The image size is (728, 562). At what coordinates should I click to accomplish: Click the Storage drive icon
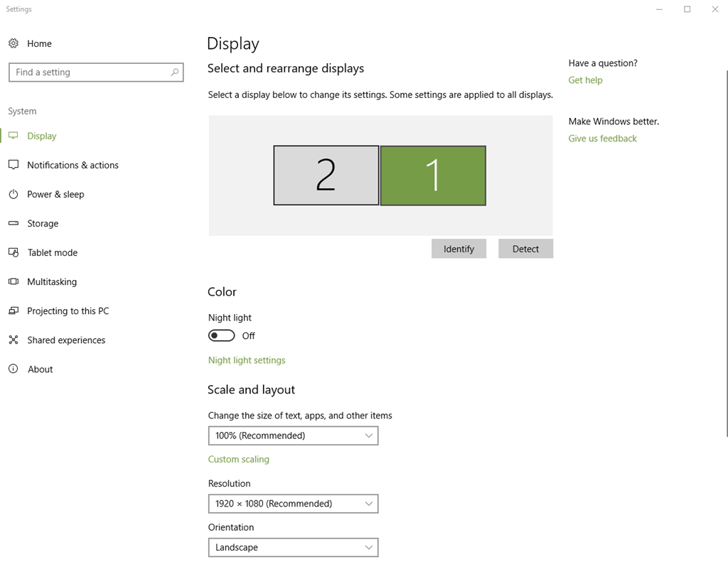click(14, 223)
